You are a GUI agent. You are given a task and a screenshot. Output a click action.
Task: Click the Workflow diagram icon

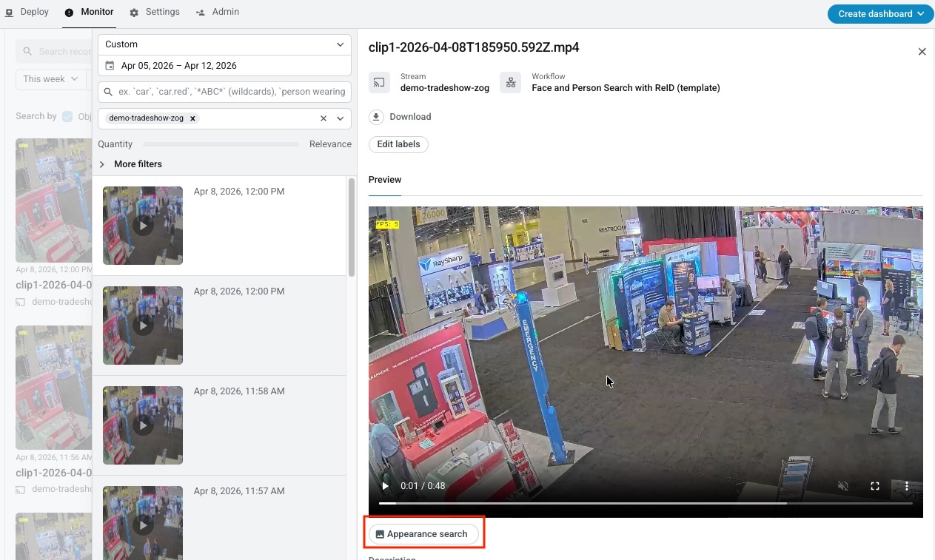pyautogui.click(x=510, y=82)
